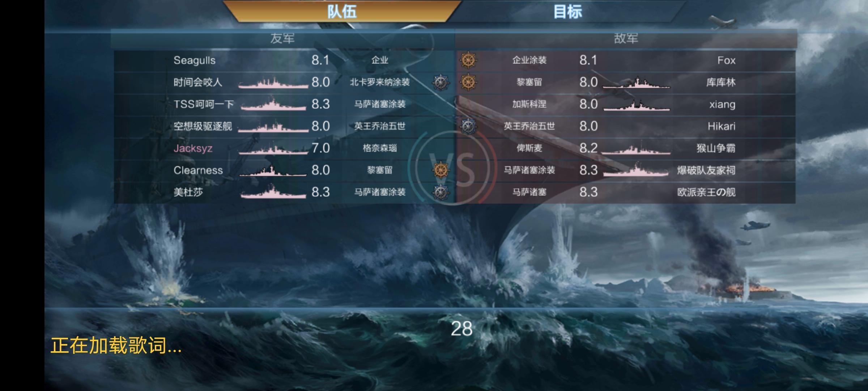Select player Seagulls in friendly list
Screen dimensions: 868x391
tap(195, 60)
